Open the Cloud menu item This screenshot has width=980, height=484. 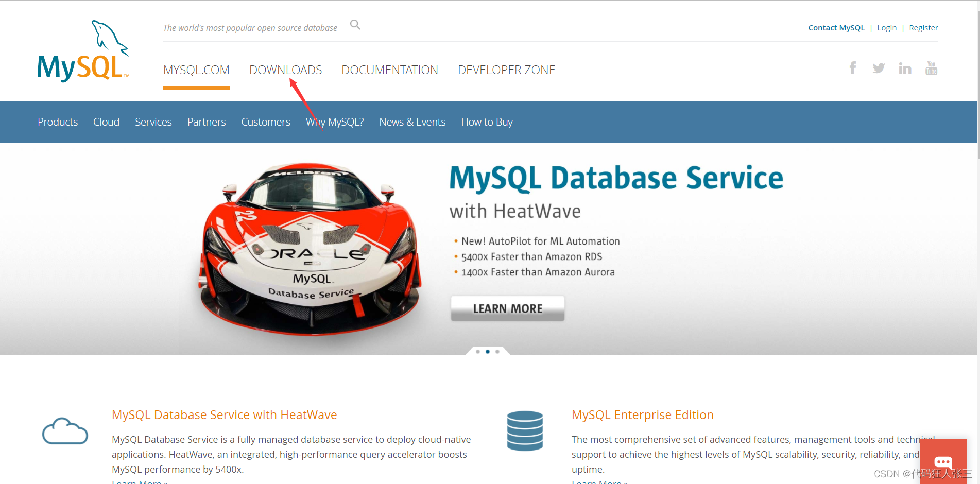pyautogui.click(x=106, y=122)
